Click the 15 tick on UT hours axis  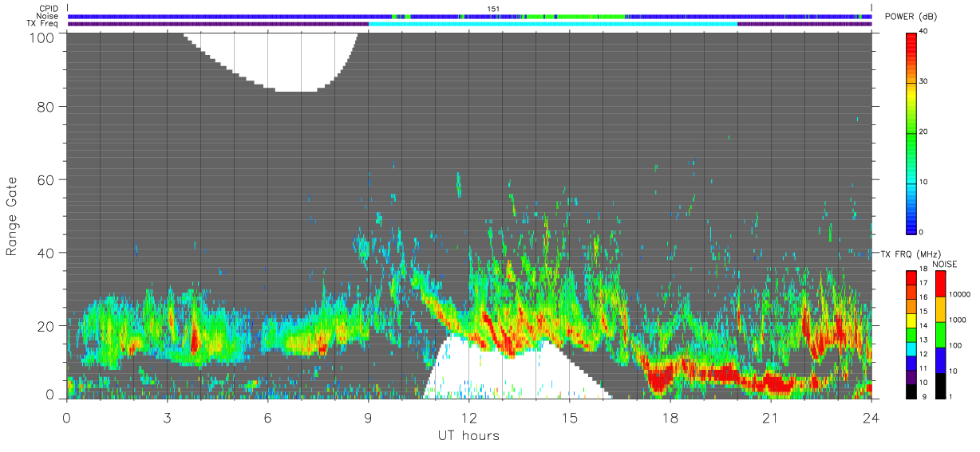(570, 417)
